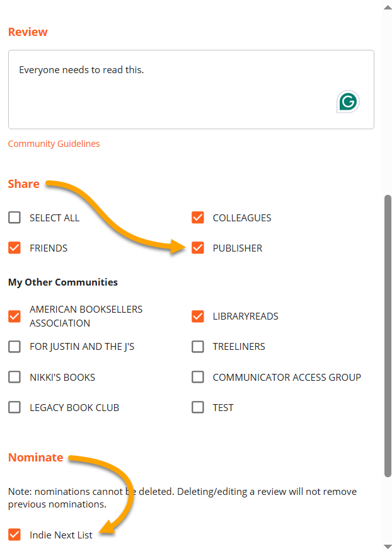392x551 pixels.
Task: Tick the TEST community checkbox
Action: coord(198,408)
